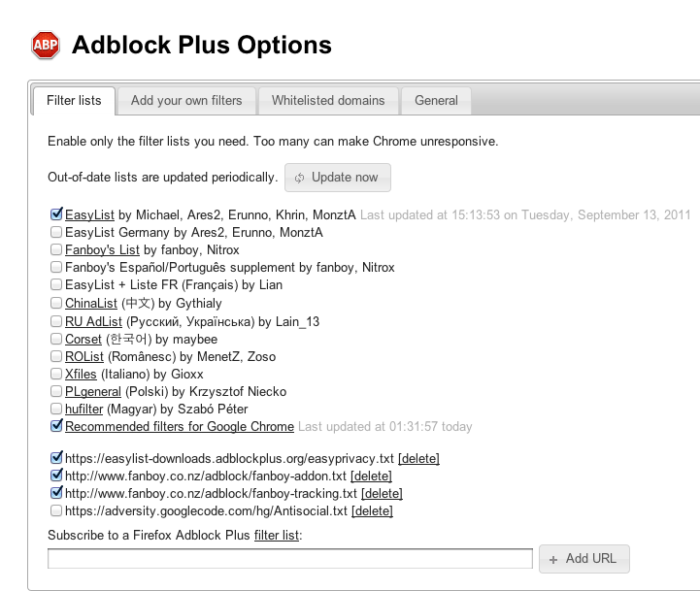
Task: Open the Whitelisted domains tab
Action: click(328, 100)
